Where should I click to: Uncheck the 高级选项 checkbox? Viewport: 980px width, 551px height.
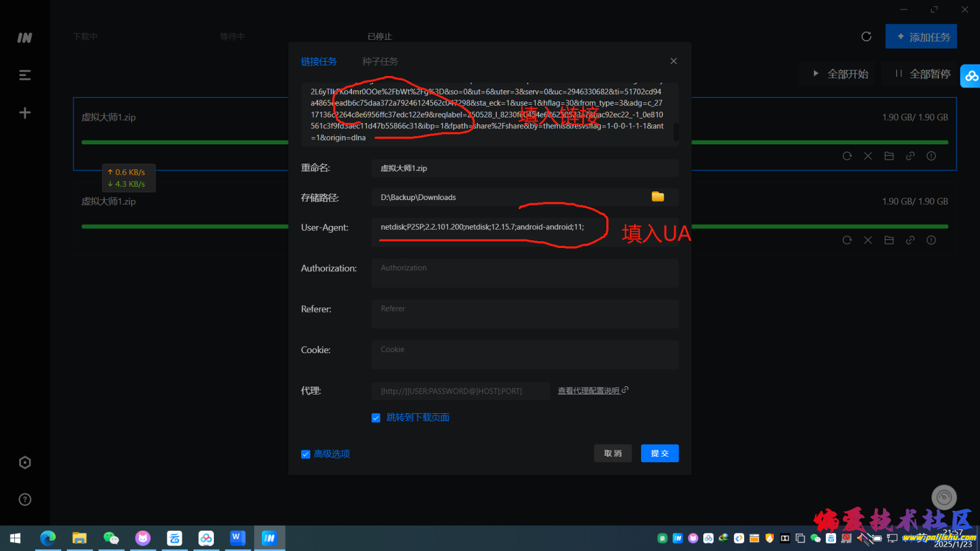pyautogui.click(x=305, y=453)
